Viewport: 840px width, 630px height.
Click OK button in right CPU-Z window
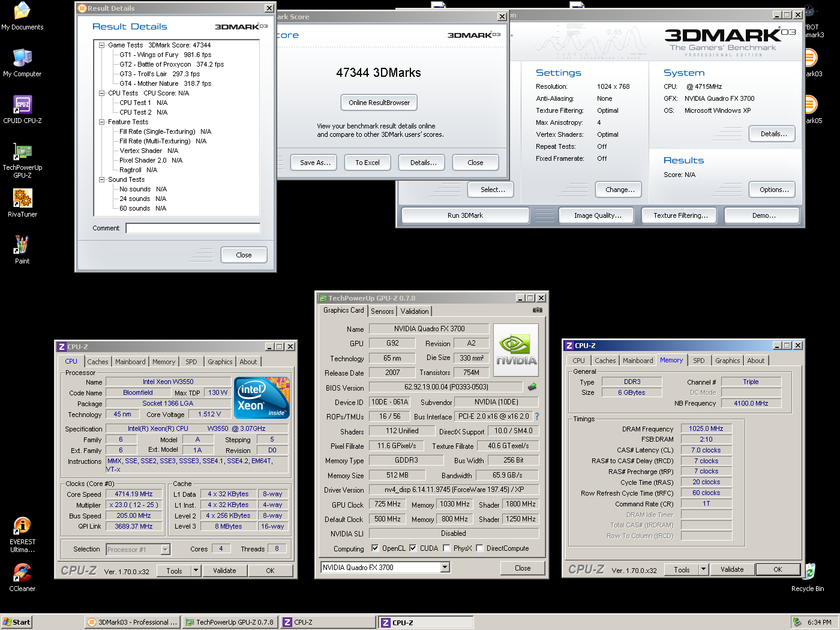778,569
